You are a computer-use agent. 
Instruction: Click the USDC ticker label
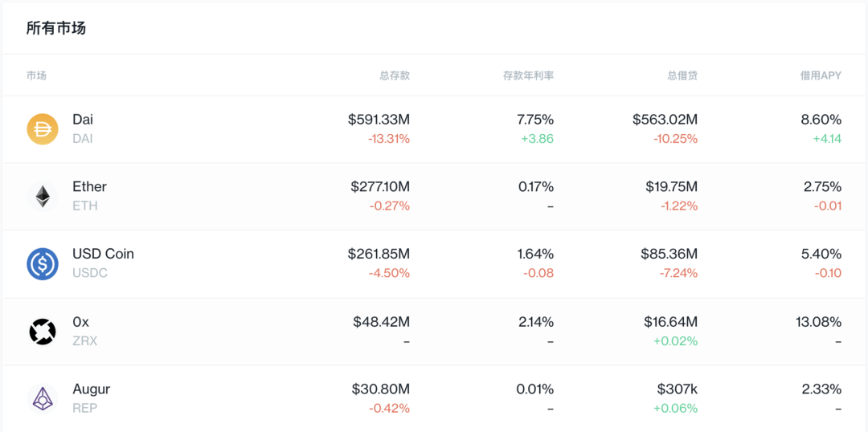coord(90,273)
